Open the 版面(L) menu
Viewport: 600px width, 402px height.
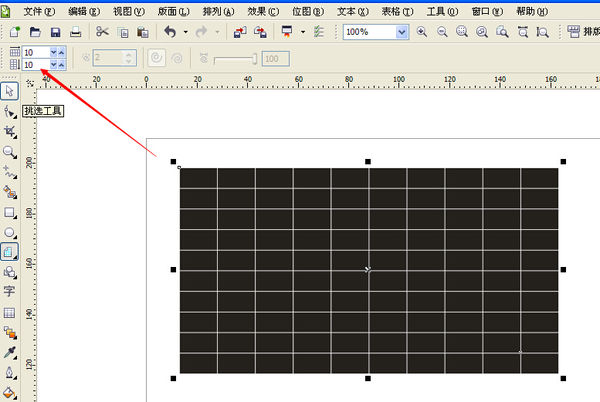[173, 11]
